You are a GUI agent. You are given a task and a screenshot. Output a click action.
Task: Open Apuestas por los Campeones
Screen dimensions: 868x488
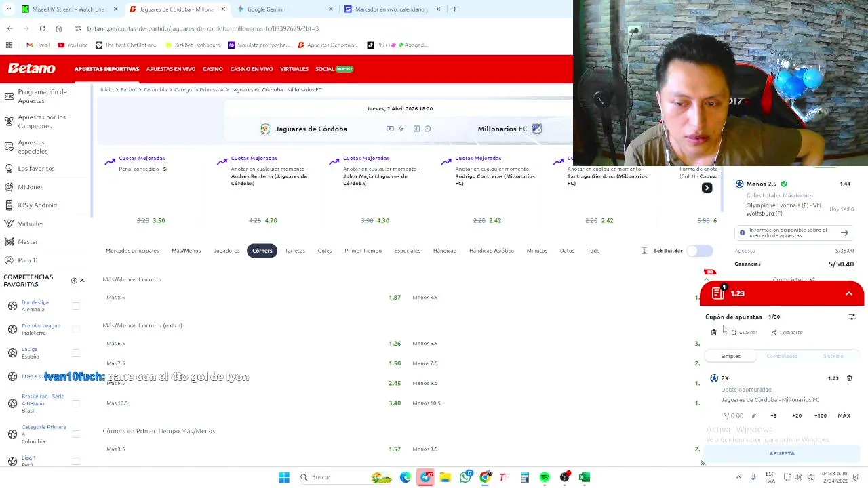coord(41,121)
